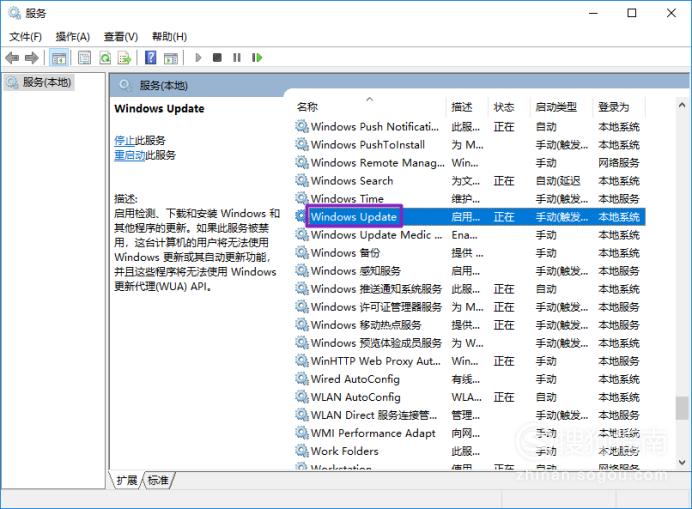The image size is (692, 509).
Task: Open the Properties toolbar icon
Action: coord(84,58)
